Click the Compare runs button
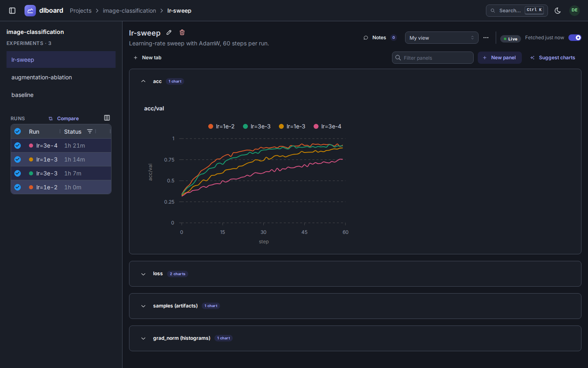 [x=63, y=119]
